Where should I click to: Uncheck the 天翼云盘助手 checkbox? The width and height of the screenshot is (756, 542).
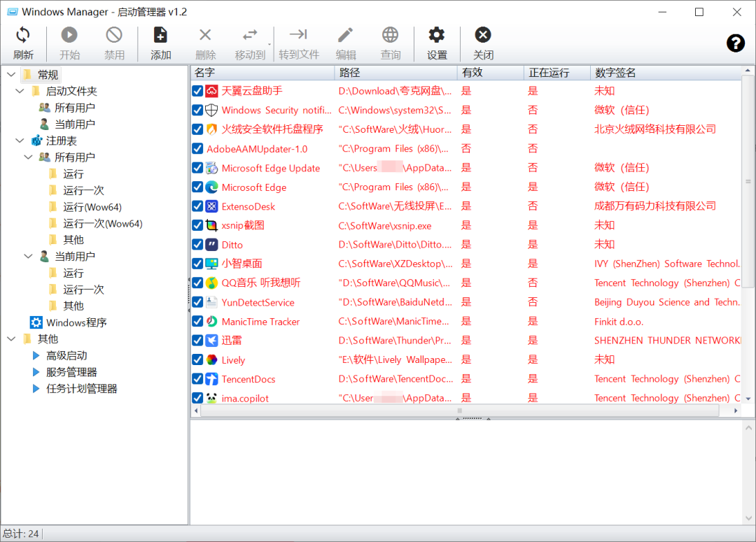point(197,91)
